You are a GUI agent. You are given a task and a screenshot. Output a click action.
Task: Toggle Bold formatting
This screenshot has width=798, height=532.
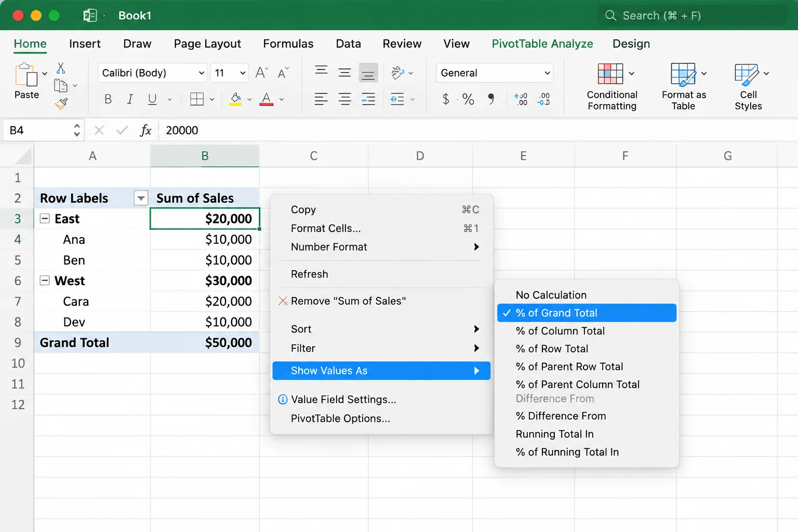(x=108, y=99)
